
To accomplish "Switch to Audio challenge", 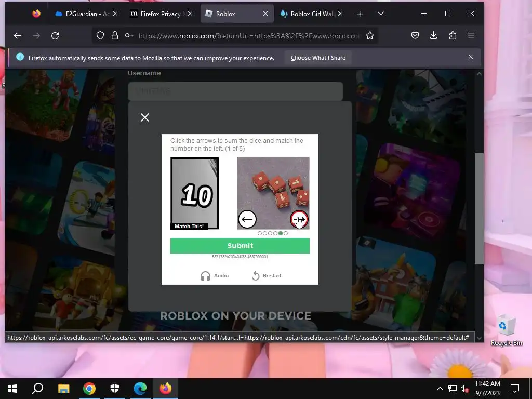I will (x=215, y=276).
